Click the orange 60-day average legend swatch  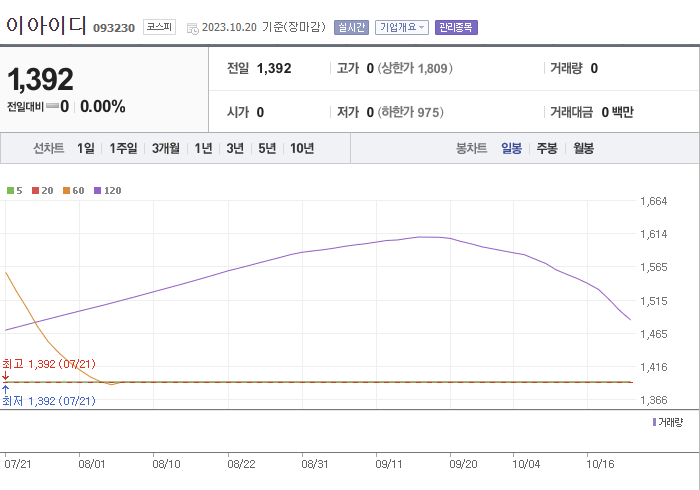coord(67,191)
